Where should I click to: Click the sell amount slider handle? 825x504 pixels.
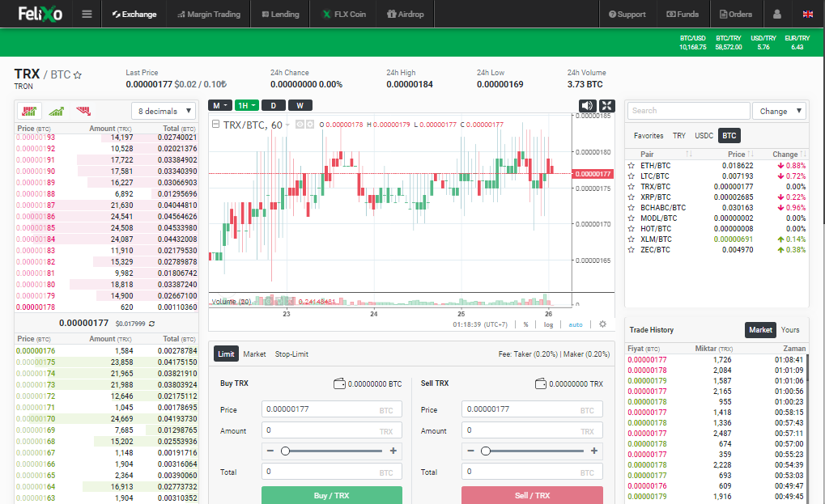pyautogui.click(x=486, y=451)
